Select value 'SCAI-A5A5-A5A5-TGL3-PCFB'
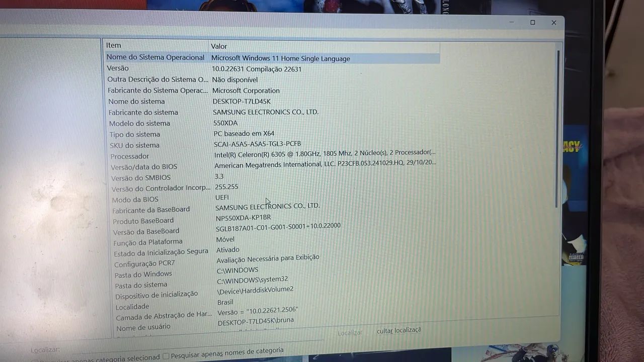The image size is (644, 362). pyautogui.click(x=258, y=143)
